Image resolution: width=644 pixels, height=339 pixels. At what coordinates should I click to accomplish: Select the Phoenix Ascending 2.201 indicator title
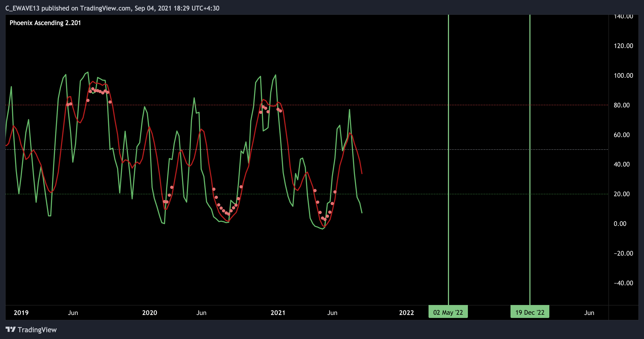coord(45,23)
